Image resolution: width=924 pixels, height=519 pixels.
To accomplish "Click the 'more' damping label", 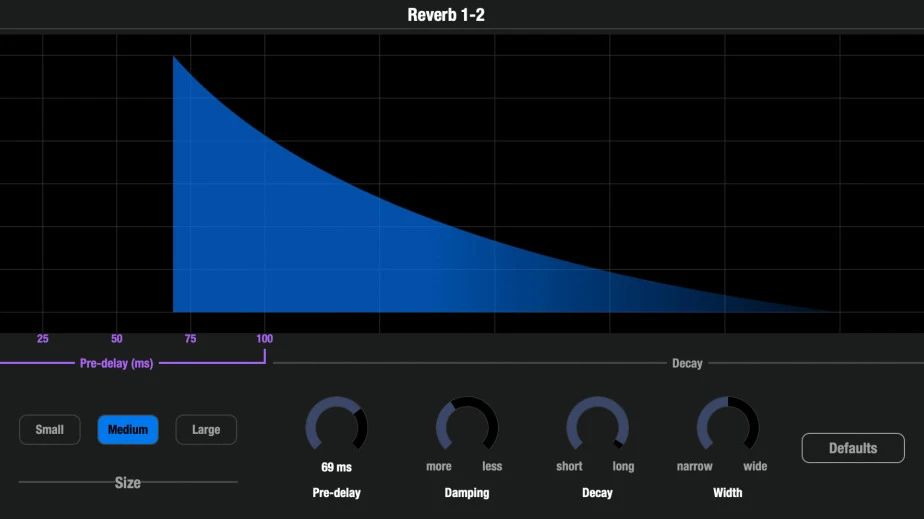I will coord(439,467).
